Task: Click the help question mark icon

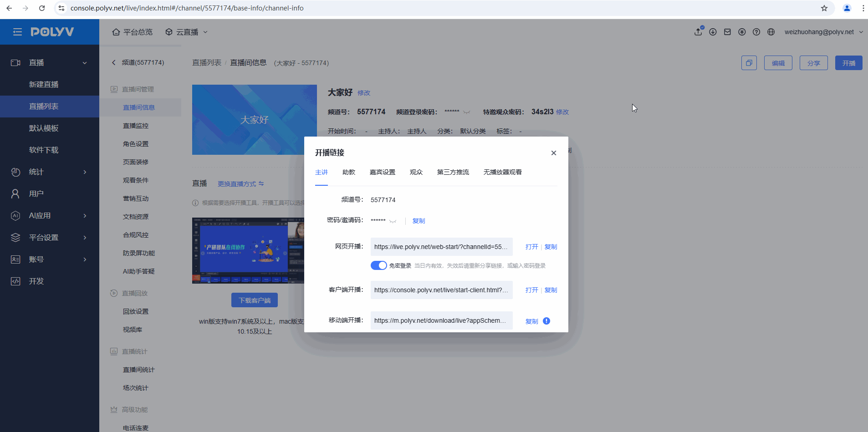Action: (756, 32)
